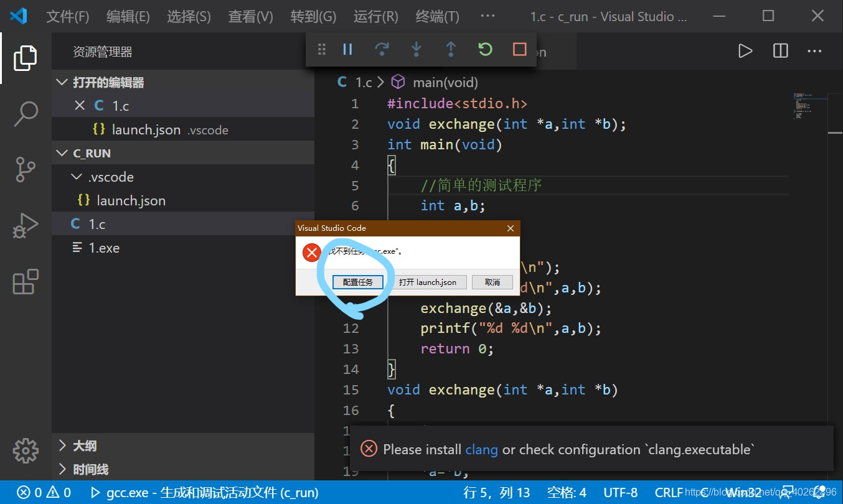The image size is (843, 504).
Task: Open launch.json under .vscode folder
Action: point(183,200)
